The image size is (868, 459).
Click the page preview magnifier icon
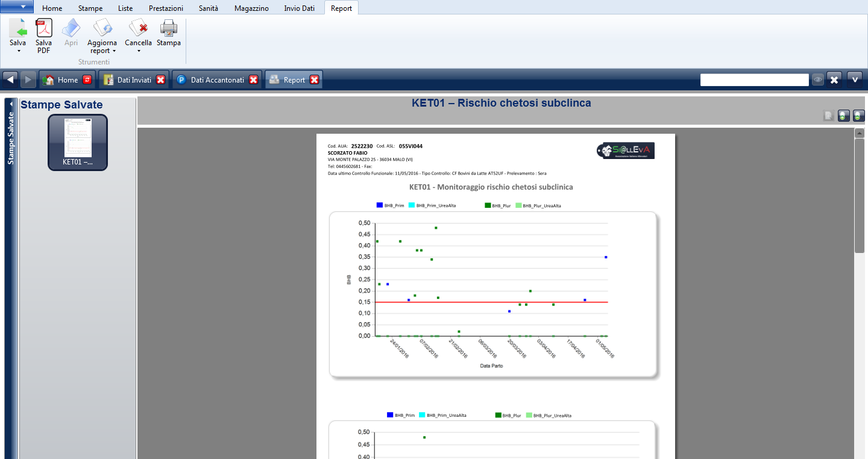[x=829, y=116]
